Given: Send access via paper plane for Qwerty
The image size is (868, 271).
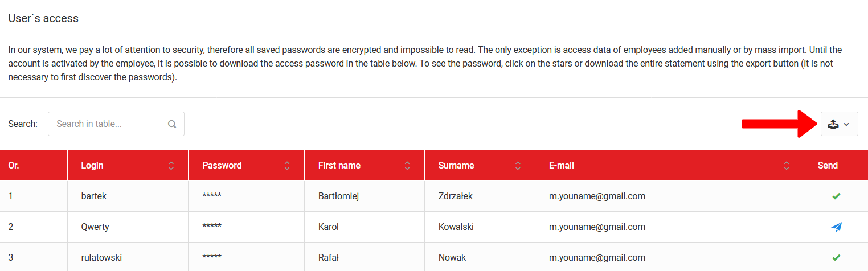Looking at the screenshot, I should pos(836,227).
